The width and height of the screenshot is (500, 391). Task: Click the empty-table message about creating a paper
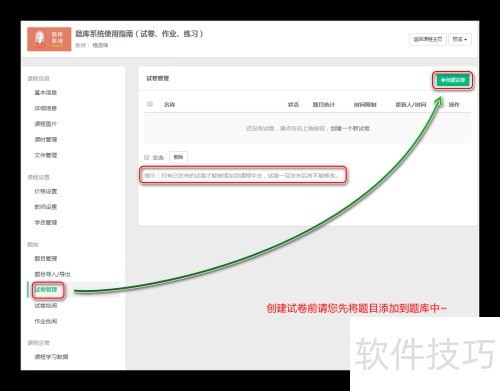tap(308, 128)
